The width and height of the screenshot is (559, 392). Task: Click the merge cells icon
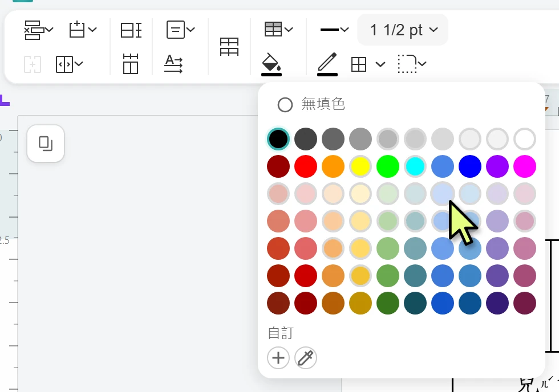33,64
